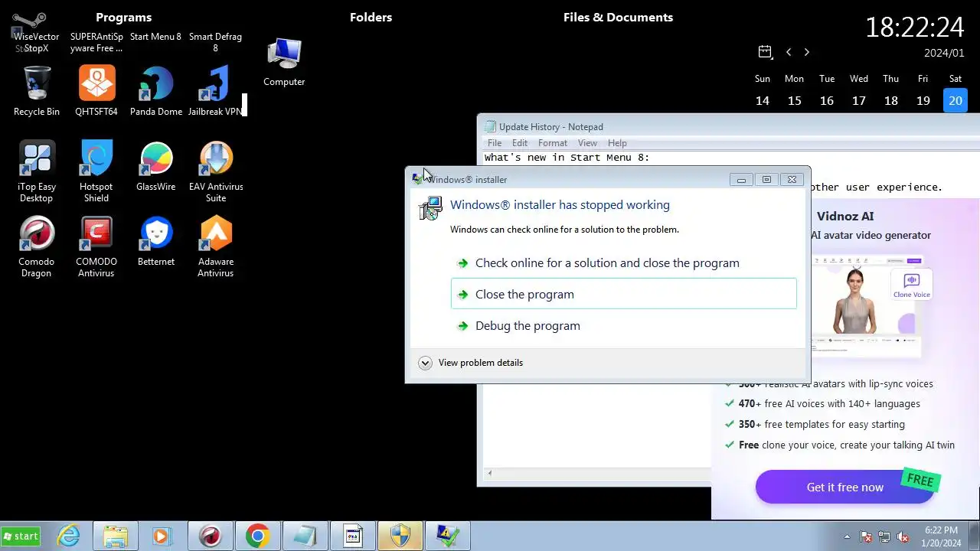
Task: Go to the next month in the calendar
Action: coord(806,52)
